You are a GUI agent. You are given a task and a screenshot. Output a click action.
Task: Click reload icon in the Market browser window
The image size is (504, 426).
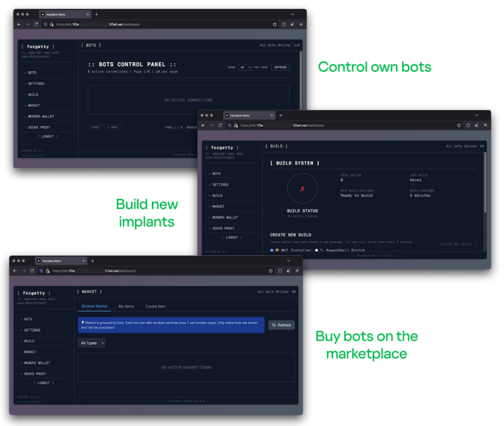(x=32, y=270)
